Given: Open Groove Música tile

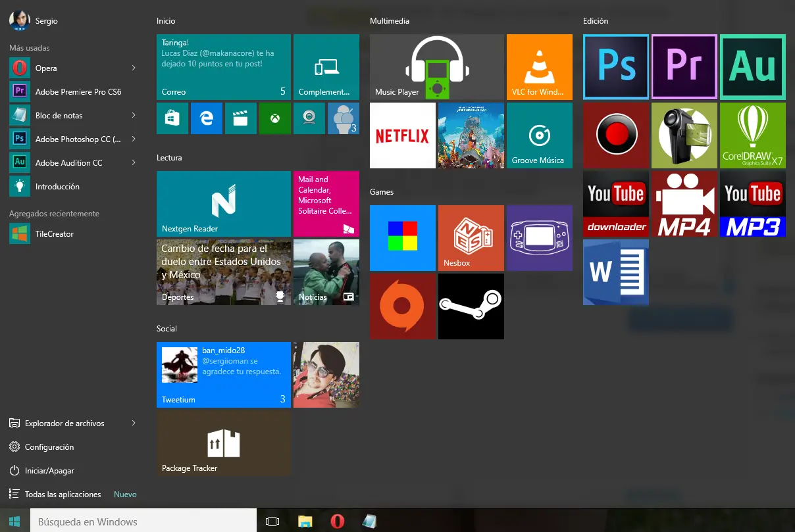Looking at the screenshot, I should [x=540, y=135].
